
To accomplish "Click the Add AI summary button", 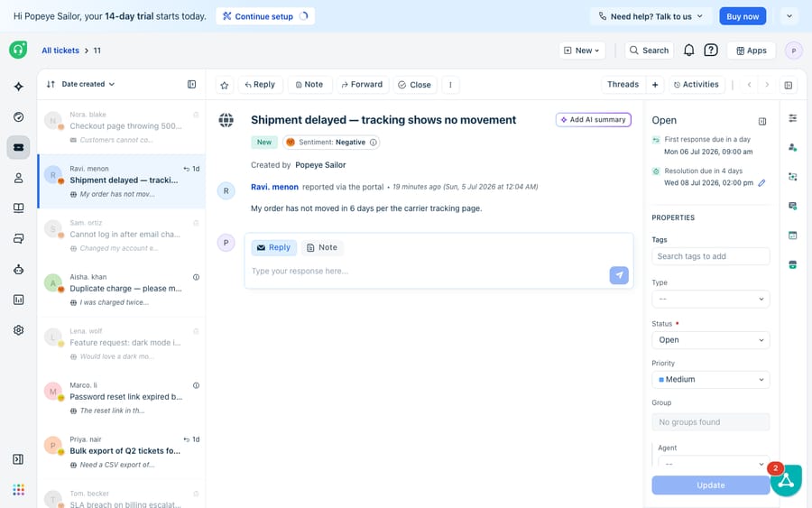I will coord(594,120).
